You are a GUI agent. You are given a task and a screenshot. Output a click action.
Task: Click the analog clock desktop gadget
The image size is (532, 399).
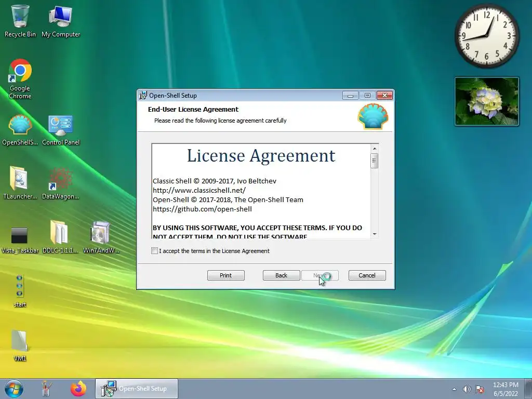tap(486, 36)
